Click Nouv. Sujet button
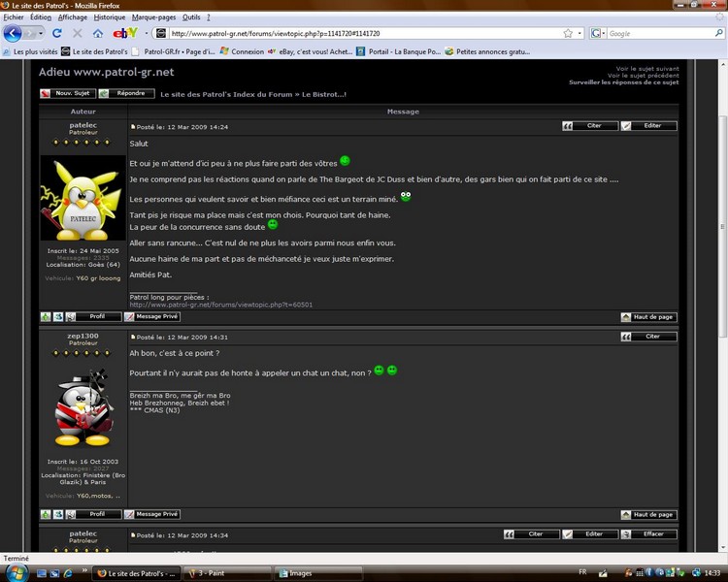Screen dimensions: 728x582 coord(68,93)
